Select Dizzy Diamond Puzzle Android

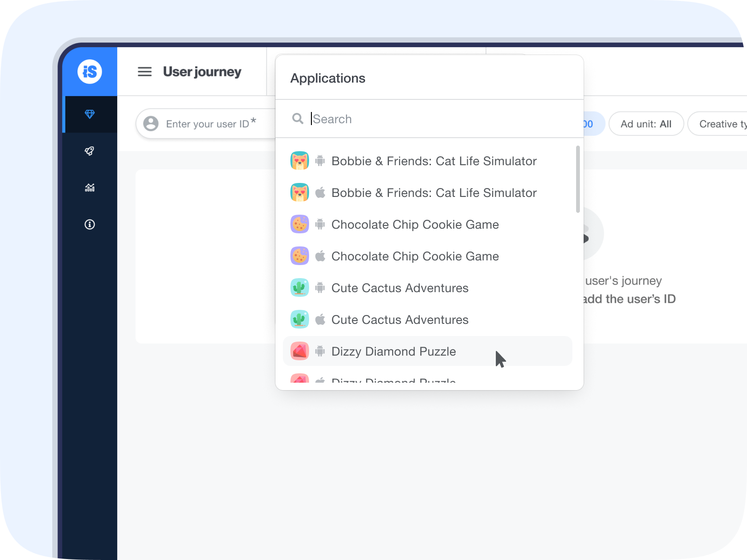(427, 351)
